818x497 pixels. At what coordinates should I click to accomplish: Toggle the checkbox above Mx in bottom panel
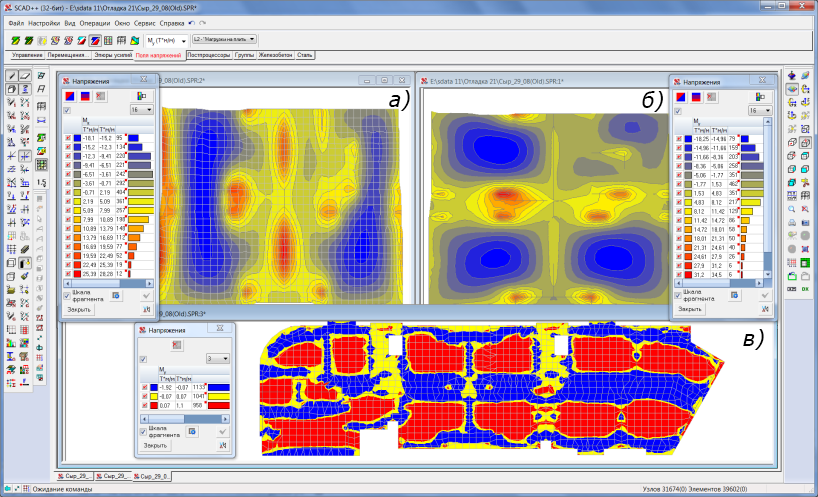pos(143,358)
